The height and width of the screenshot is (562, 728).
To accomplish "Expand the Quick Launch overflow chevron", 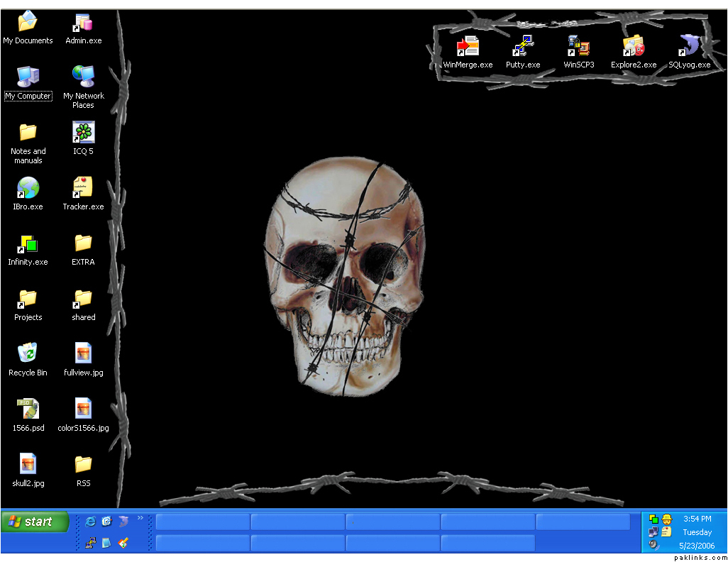I will (x=140, y=518).
